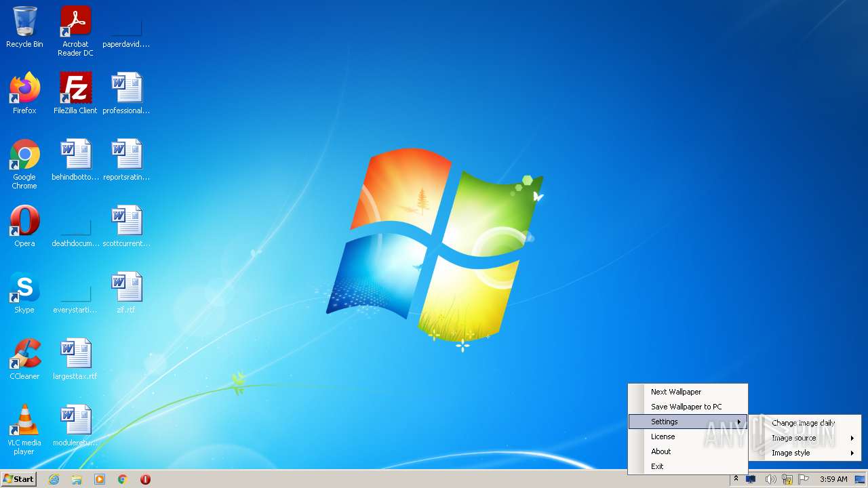Click the Start button
The image size is (868, 488).
tap(18, 479)
